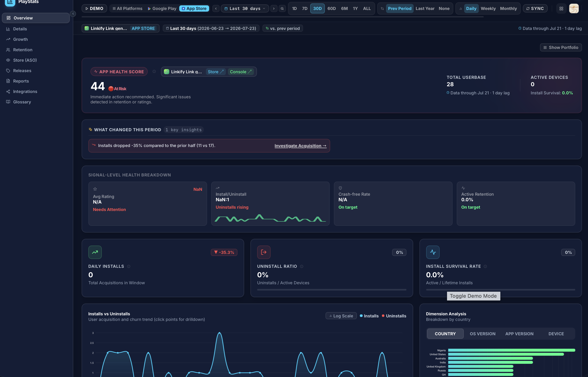Select the 7D time range

tap(304, 8)
